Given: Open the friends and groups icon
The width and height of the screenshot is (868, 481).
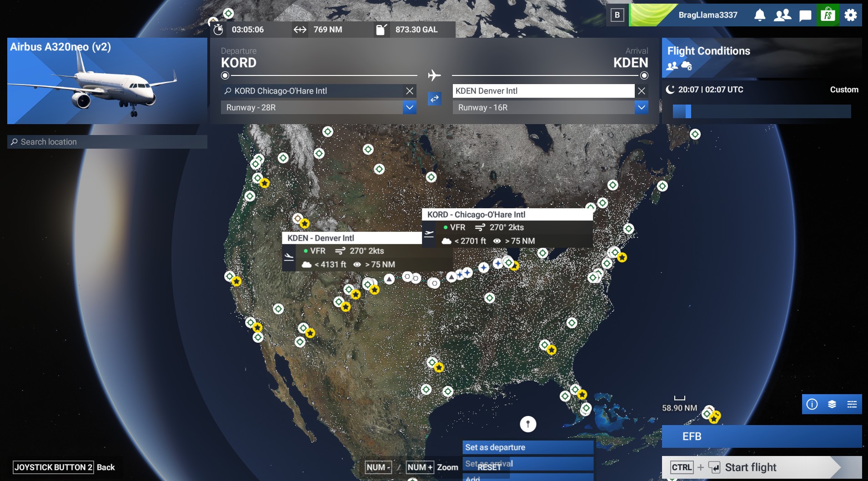Looking at the screenshot, I should tap(783, 15).
